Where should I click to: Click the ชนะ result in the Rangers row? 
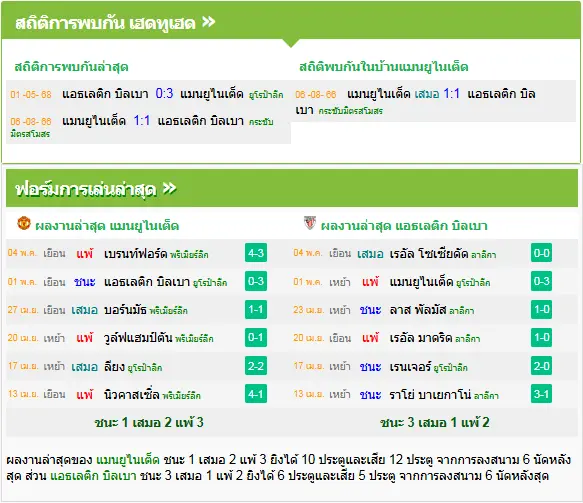click(370, 367)
